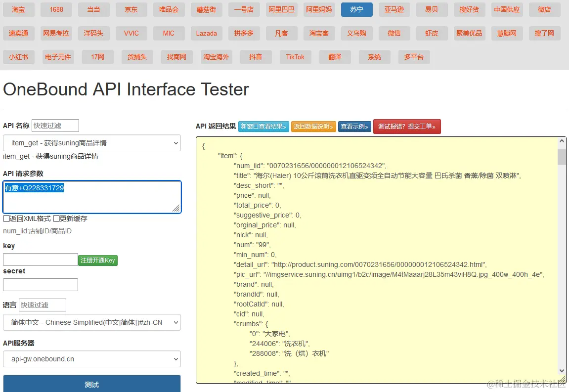Select the 京东 platform tab
569x392 pixels.
[x=131, y=10]
